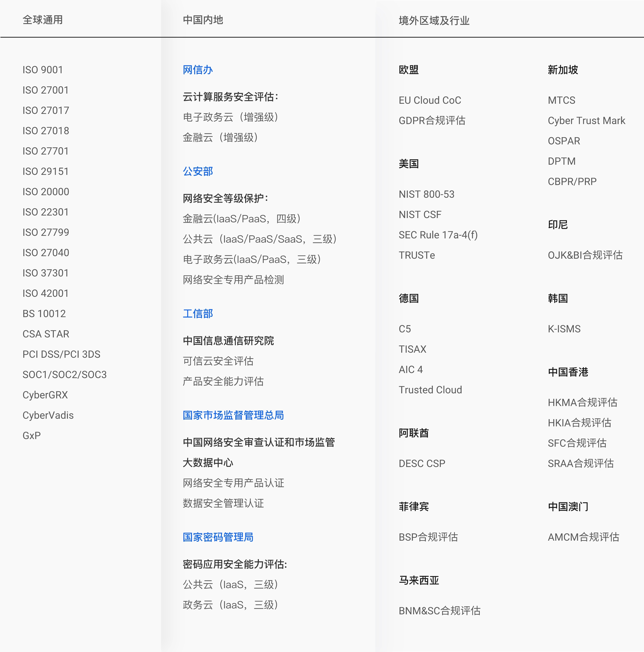
Task: Open GDPR合规评估 item
Action: tap(432, 120)
